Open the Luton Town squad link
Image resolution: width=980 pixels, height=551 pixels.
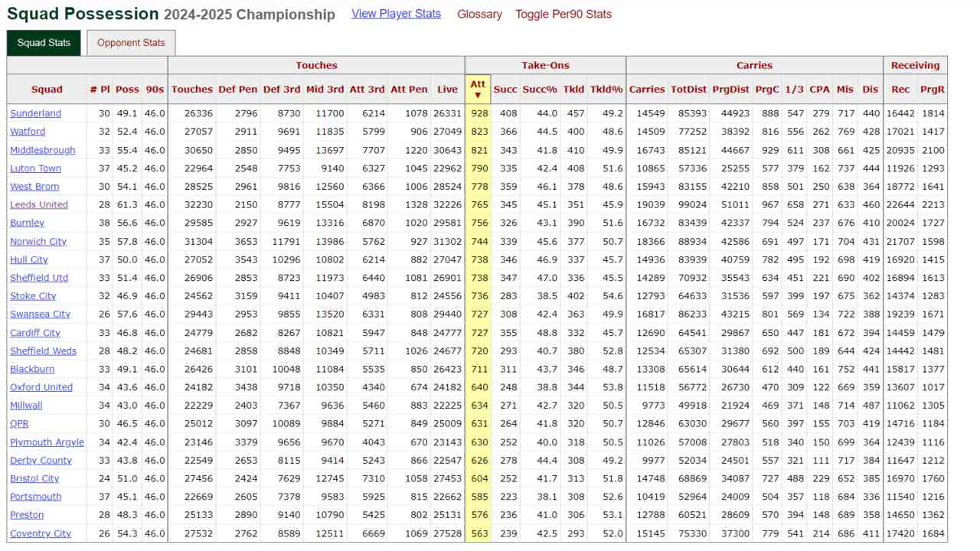tap(35, 168)
